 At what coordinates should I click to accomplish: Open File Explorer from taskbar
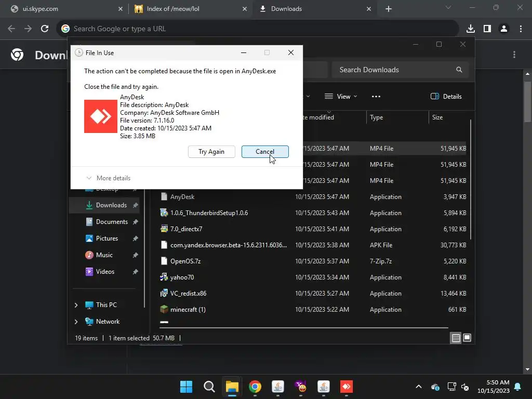232,387
